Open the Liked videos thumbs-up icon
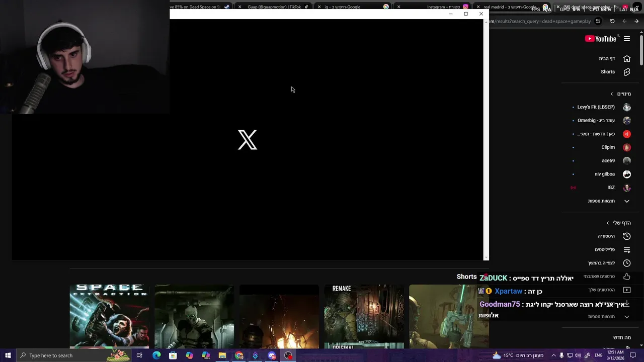The height and width of the screenshot is (362, 644). [x=627, y=277]
